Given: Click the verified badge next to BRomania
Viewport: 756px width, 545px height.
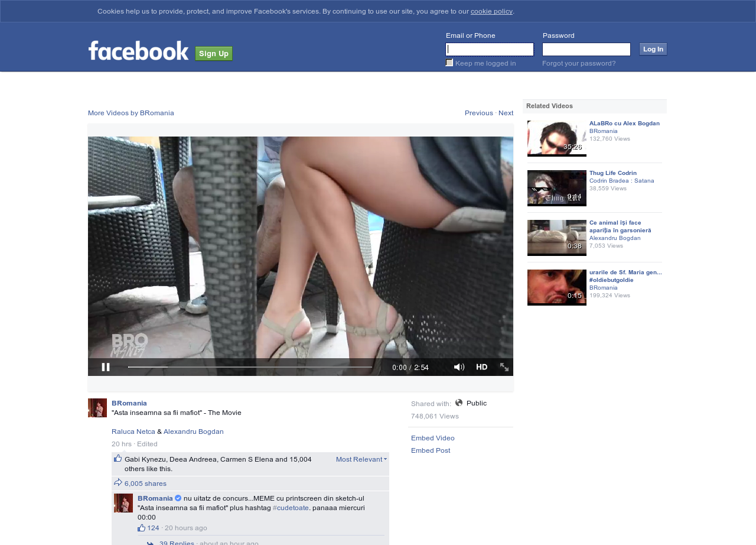Looking at the screenshot, I should [178, 498].
